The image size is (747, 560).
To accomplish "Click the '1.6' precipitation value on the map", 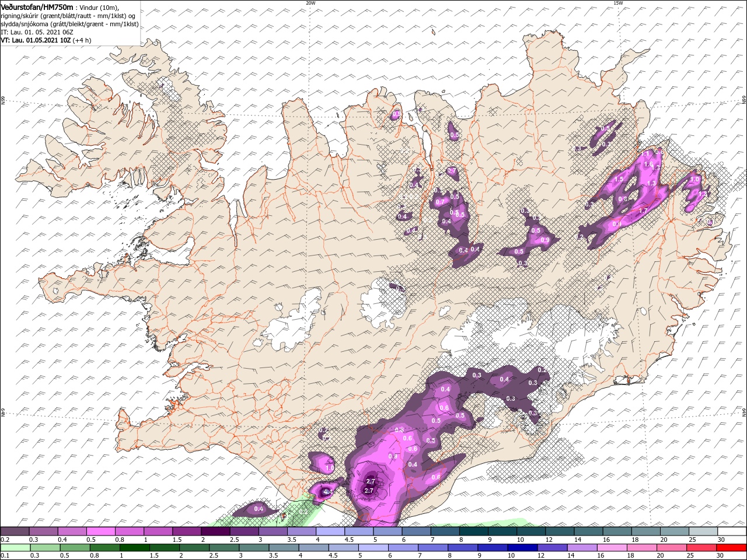I will (x=648, y=164).
